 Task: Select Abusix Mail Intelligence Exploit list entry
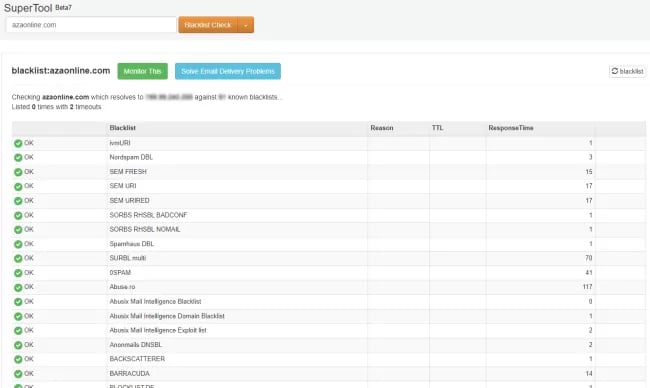coord(158,330)
